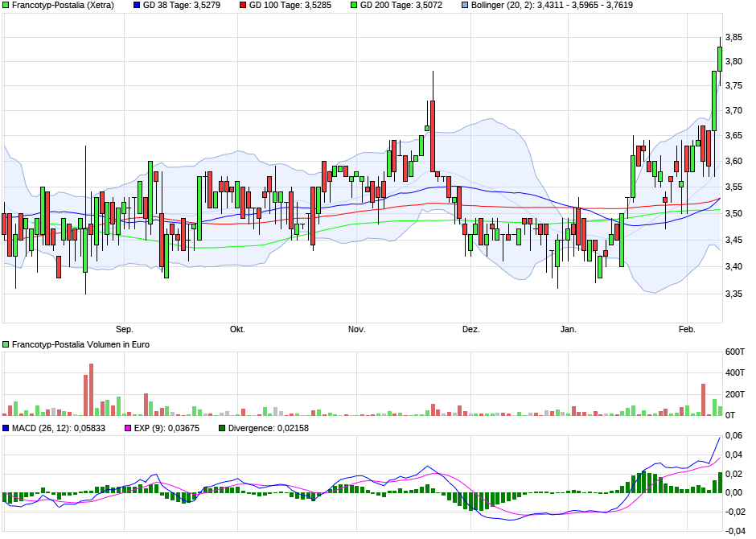The height and width of the screenshot is (539, 756).
Task: Click the 600T volume axis value
Action: [x=735, y=352]
